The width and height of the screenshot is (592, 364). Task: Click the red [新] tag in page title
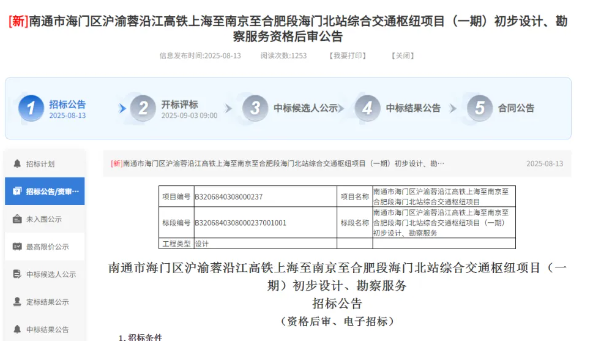click(18, 21)
